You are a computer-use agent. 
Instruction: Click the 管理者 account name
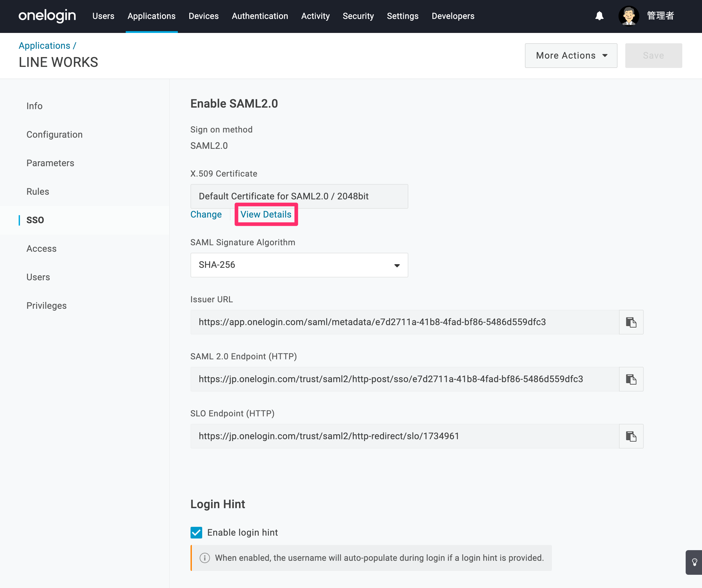(x=661, y=16)
